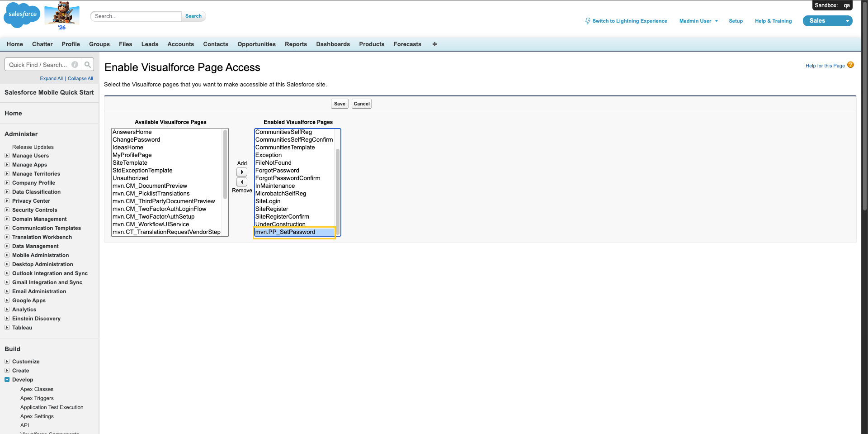Screen dimensions: 868x434
Task: Expand the Manage Territories section
Action: (7, 173)
